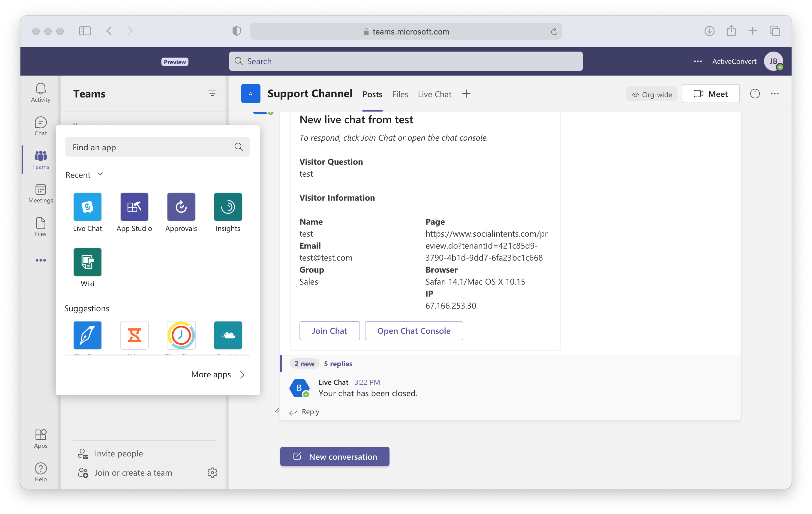Click the Apps store icon
Viewport: 812px width, 514px height.
(x=41, y=438)
